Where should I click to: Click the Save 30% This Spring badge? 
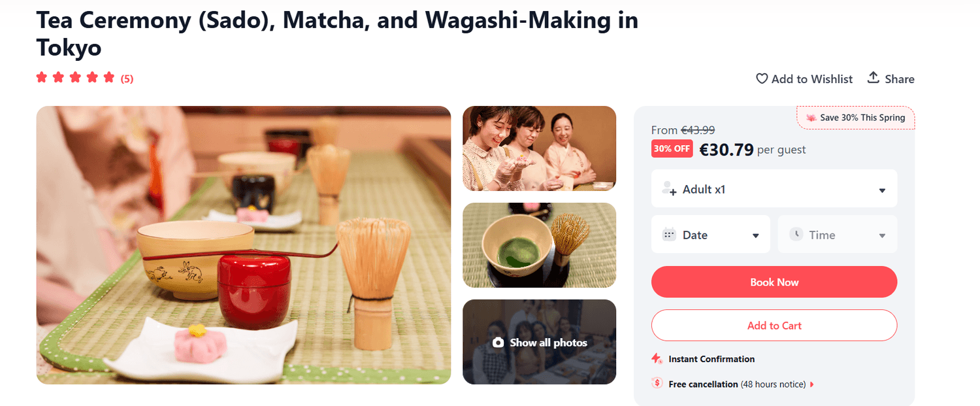pyautogui.click(x=856, y=118)
